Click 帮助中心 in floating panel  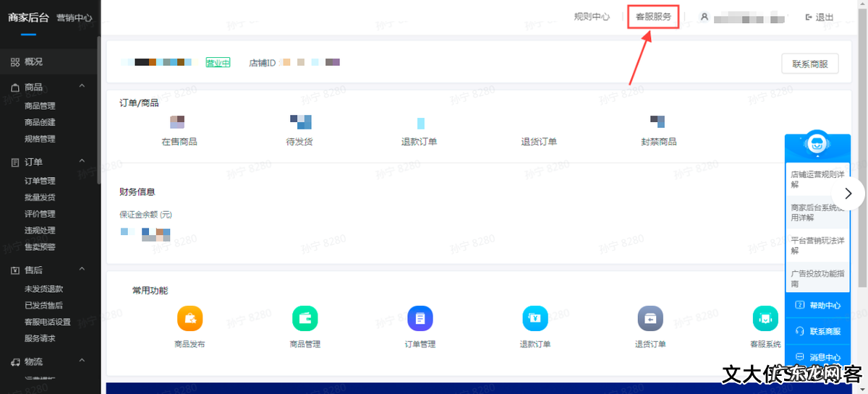(x=825, y=305)
